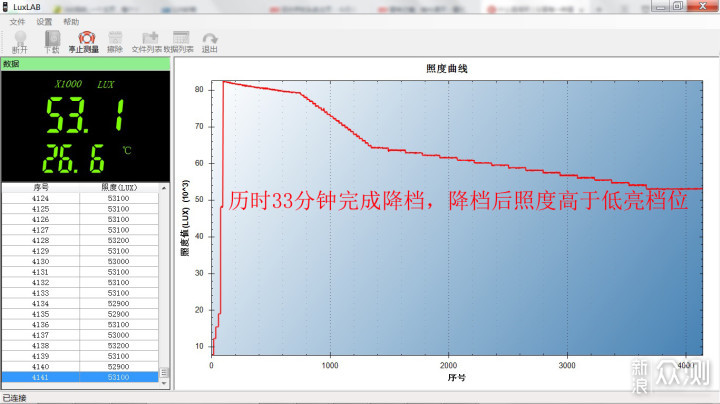Select data row 4131
This screenshot has width=720, height=404.
(80, 272)
